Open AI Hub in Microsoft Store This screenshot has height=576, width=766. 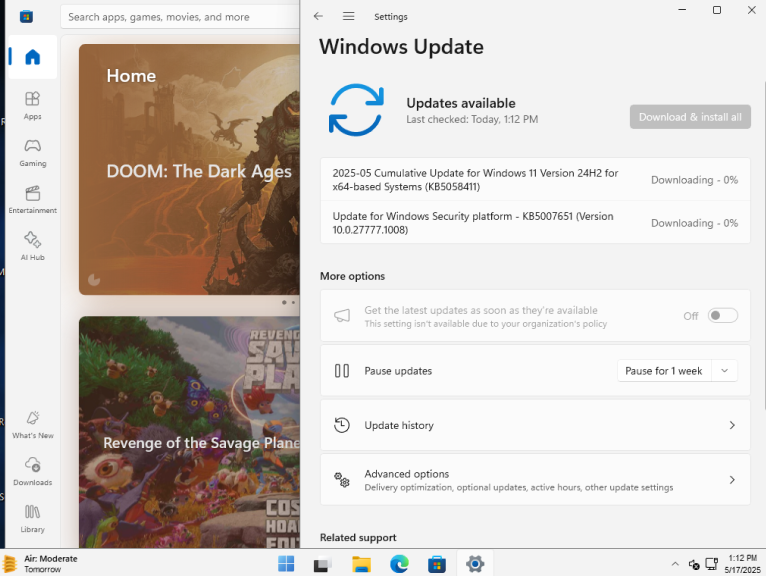32,246
